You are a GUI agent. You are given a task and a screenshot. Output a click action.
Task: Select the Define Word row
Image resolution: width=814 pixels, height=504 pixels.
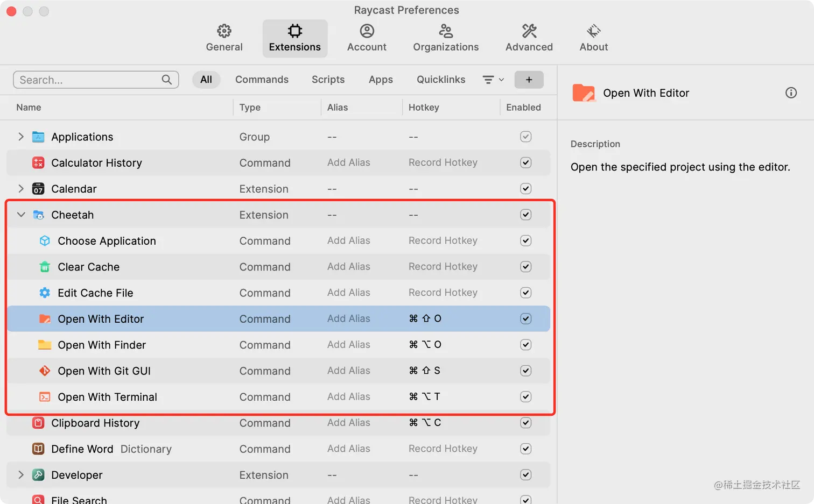pos(278,449)
